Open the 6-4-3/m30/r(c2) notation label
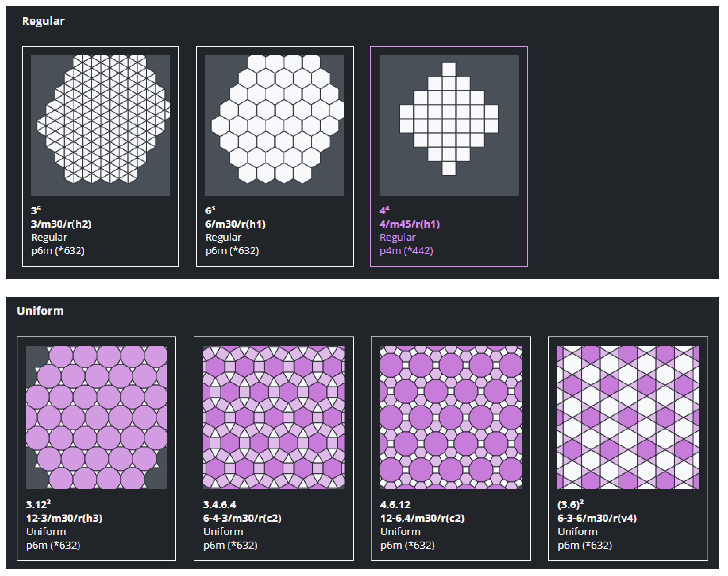Viewport: 728px width, 576px height. [242, 518]
